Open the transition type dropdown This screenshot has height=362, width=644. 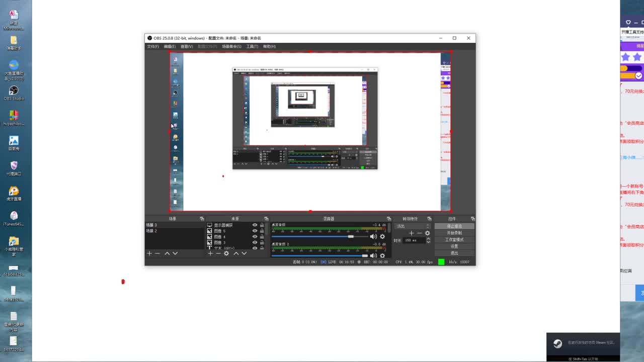click(413, 226)
